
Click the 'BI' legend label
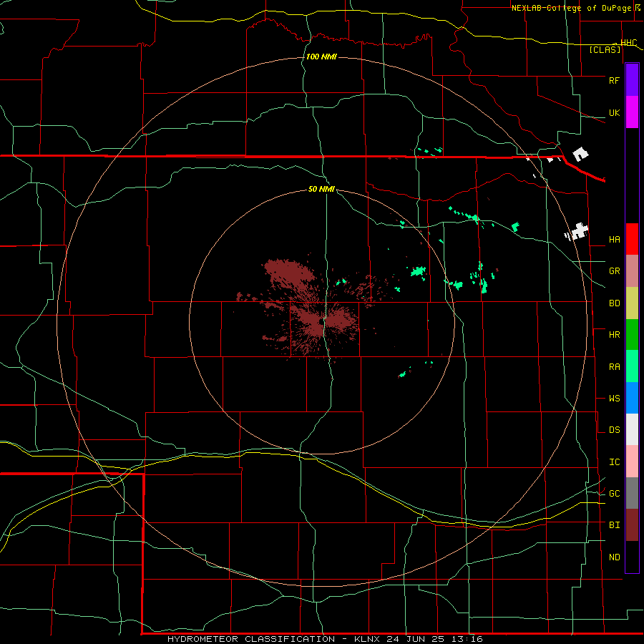point(614,525)
